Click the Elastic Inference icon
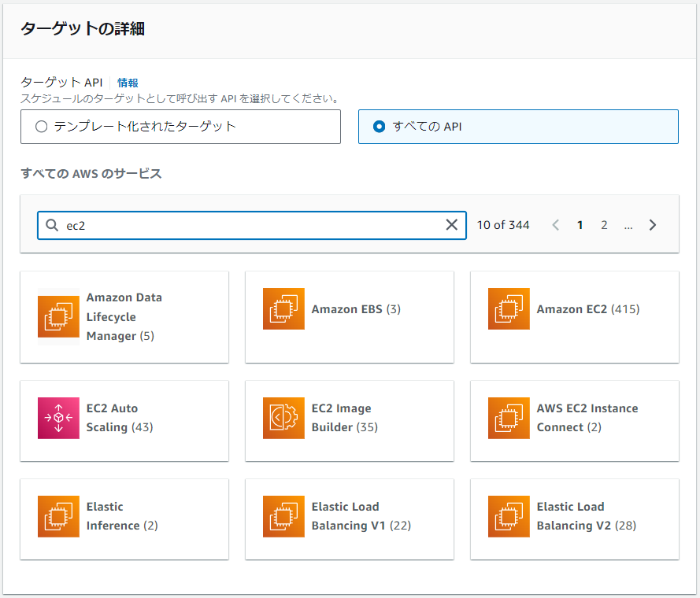Viewport: 700px width, 598px height. pyautogui.click(x=58, y=516)
